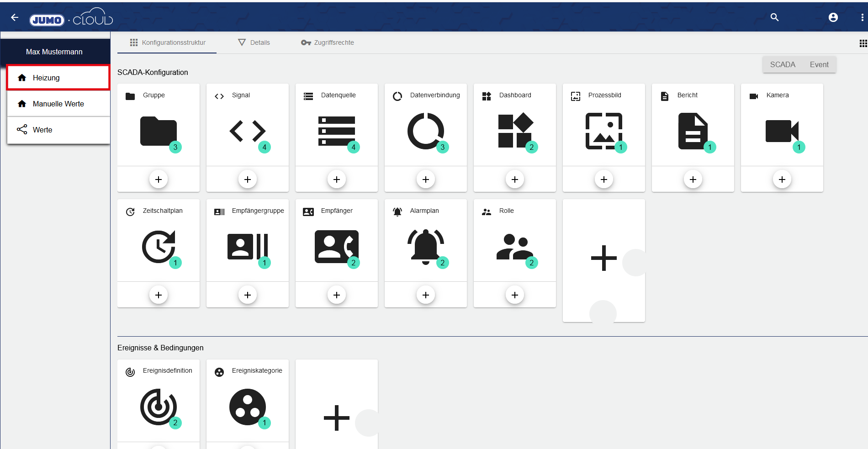Open the user account icon
This screenshot has width=868, height=449.
833,17
